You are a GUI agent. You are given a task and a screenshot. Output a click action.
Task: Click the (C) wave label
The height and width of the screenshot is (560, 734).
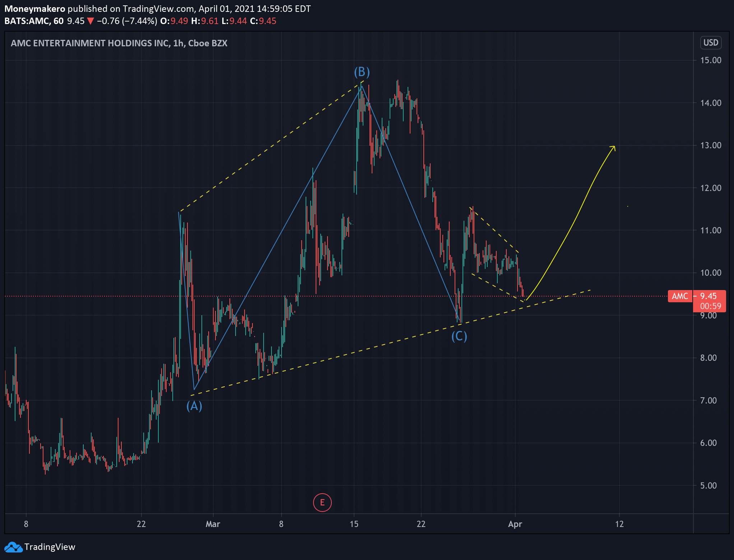point(459,336)
